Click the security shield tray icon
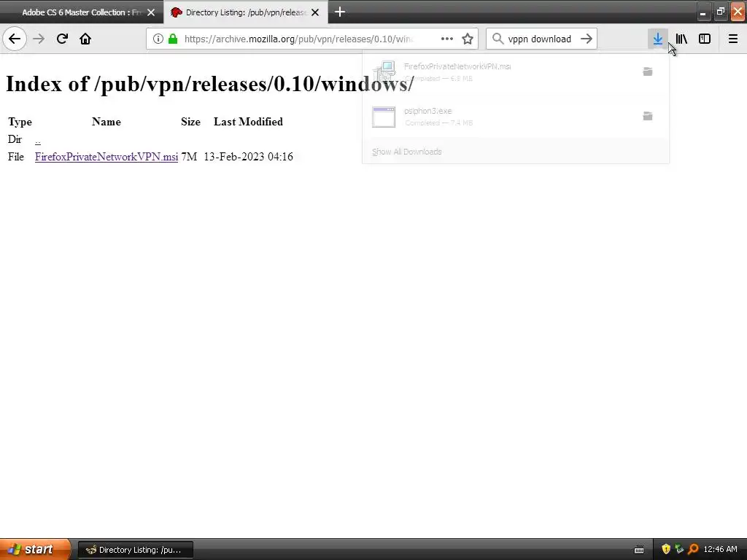The image size is (747, 560). click(666, 549)
